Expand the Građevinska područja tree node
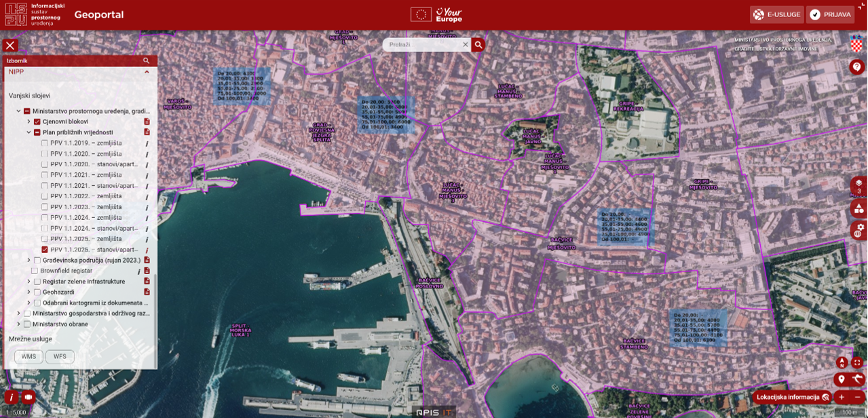Screen dimensions: 868x418 (x=29, y=260)
